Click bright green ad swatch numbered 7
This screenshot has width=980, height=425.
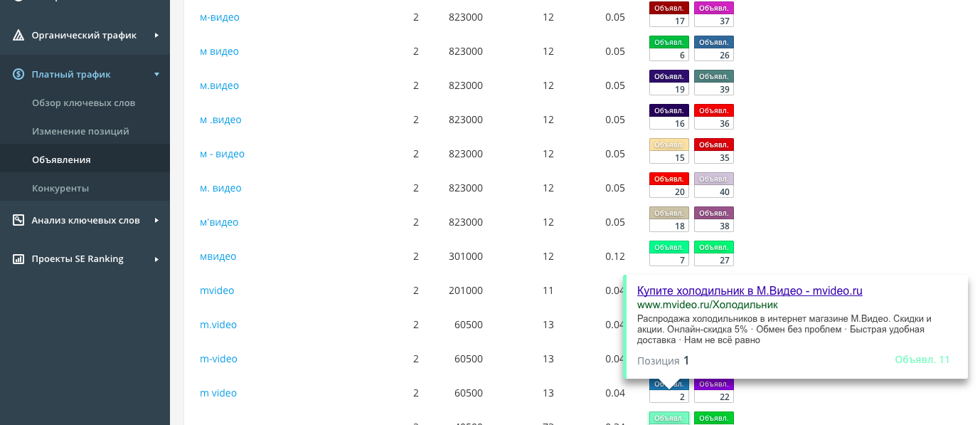point(669,253)
